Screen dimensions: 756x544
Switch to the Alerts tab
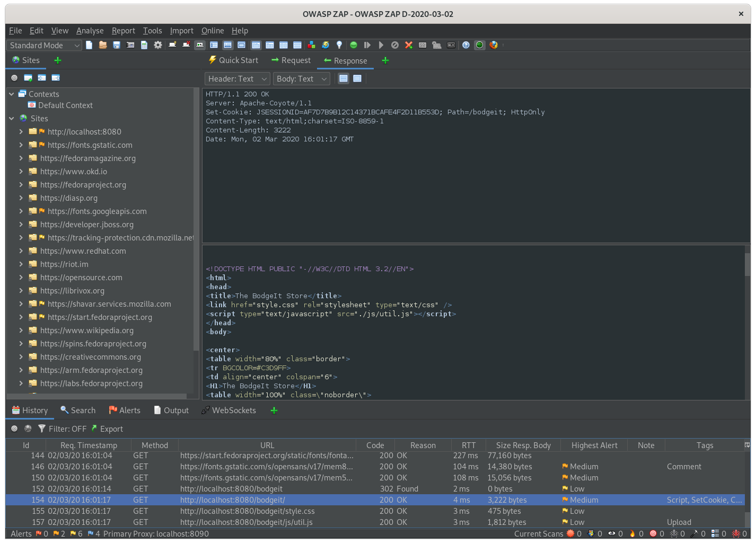click(125, 411)
